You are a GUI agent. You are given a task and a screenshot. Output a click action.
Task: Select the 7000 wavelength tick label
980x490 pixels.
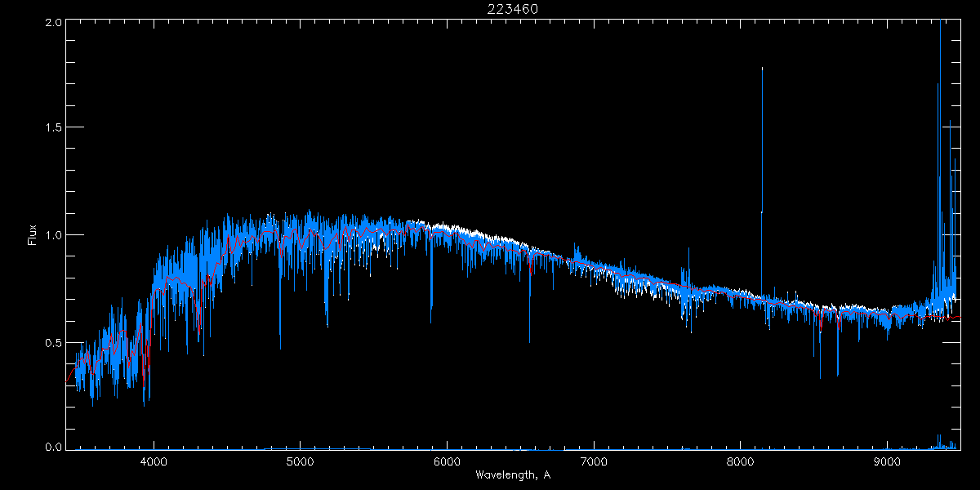pos(594,461)
